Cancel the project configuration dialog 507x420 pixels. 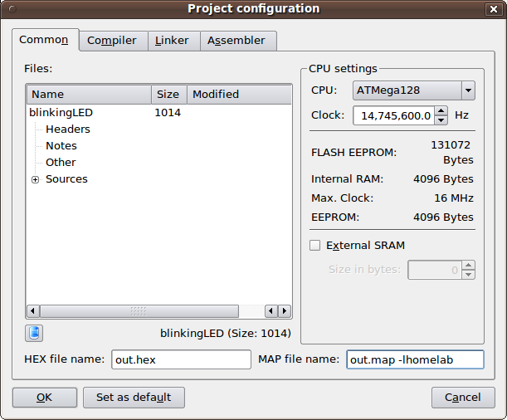click(x=463, y=398)
